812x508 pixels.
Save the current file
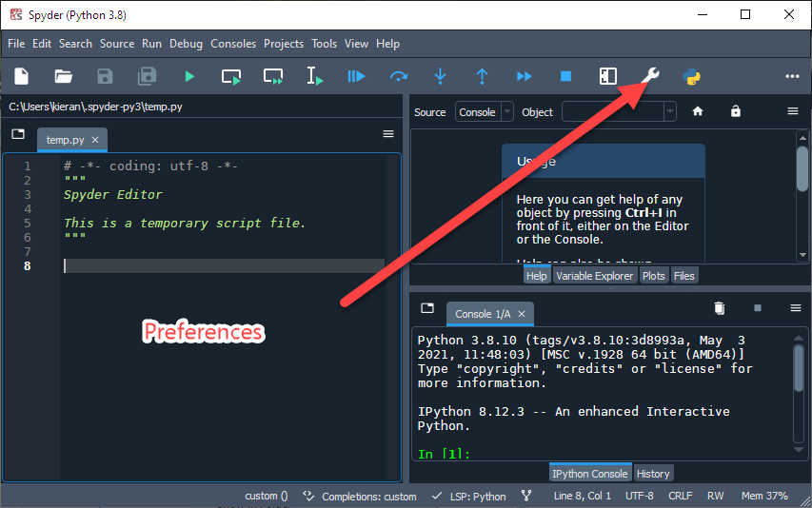click(x=105, y=76)
